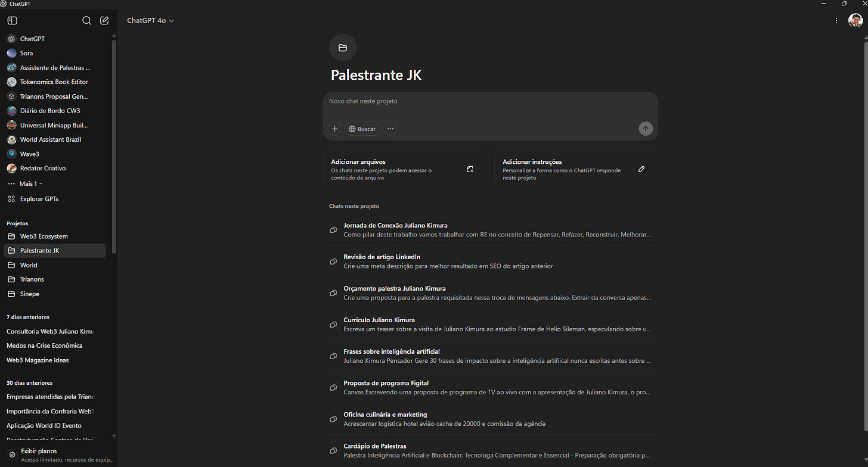Click the pencil icon in Adicionar instruções
868x467 pixels.
coord(641,169)
